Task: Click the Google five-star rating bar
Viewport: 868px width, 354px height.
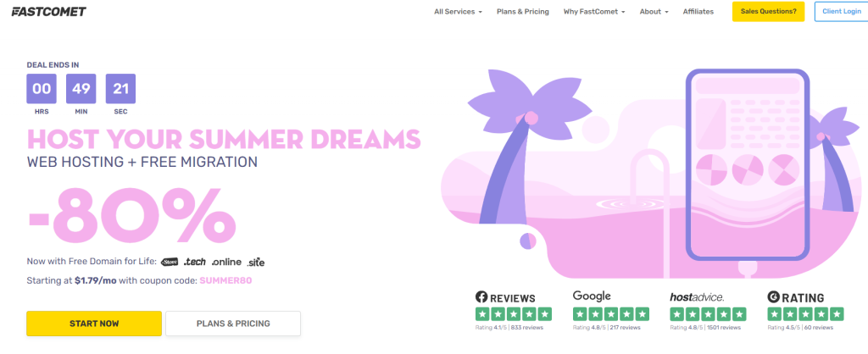Action: (611, 314)
